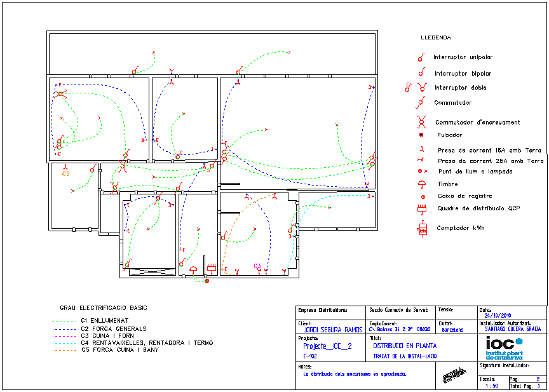549x392 pixels.
Task: Click the date 24/10/2010 in title block
Action: pos(498,315)
